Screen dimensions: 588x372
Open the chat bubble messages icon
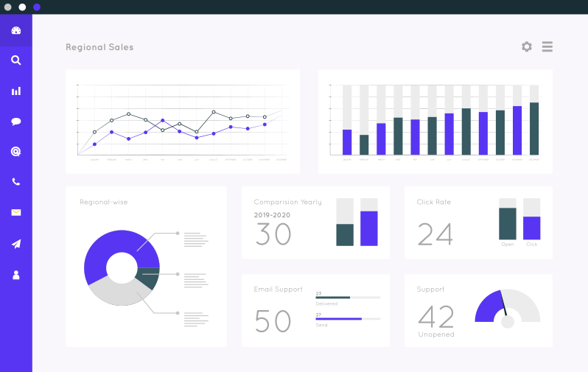pos(16,122)
